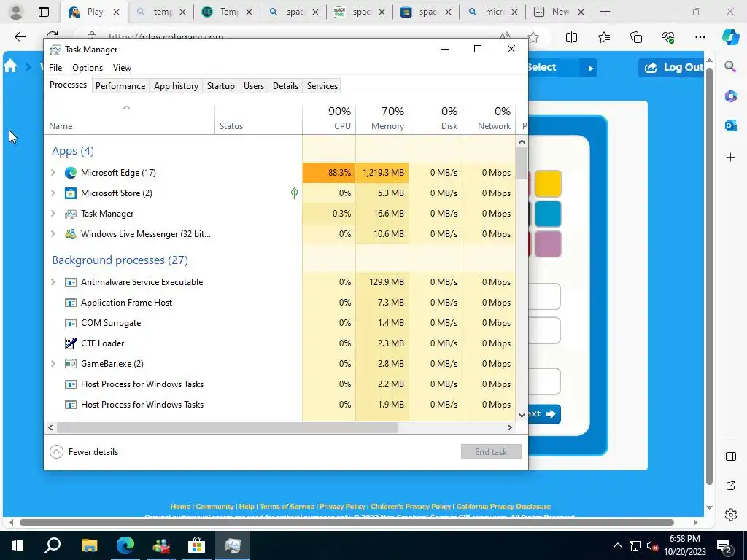
Task: Expand the Antimalware Service Executable row
Action: point(53,282)
